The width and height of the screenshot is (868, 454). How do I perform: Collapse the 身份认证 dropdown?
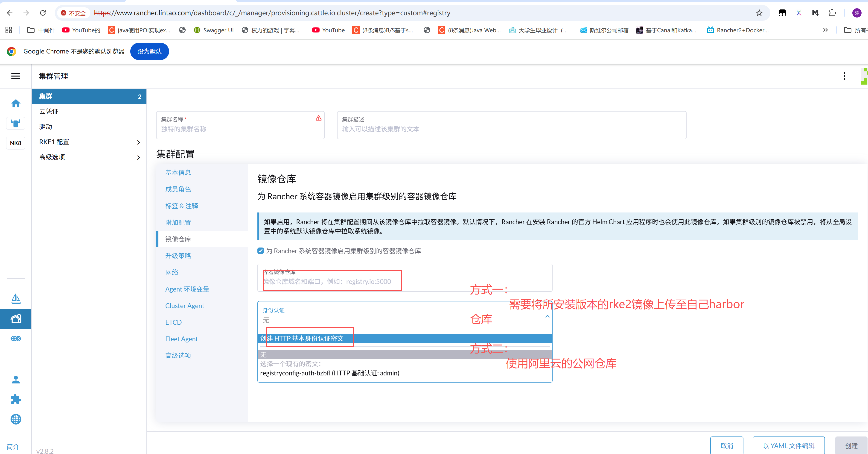[x=547, y=316]
